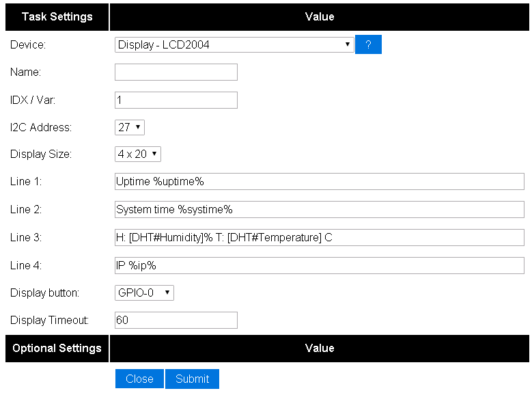Click the Line 1 uptime text field

coord(320,182)
